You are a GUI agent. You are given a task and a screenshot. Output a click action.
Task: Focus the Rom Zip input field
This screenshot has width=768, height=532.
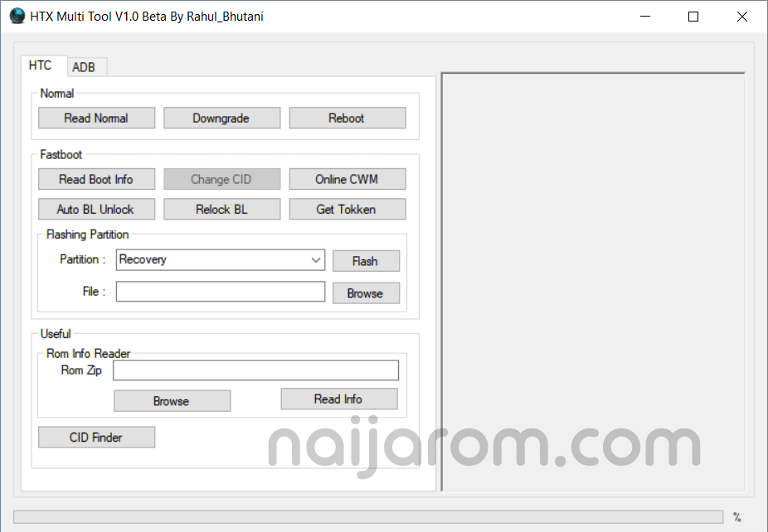[255, 370]
